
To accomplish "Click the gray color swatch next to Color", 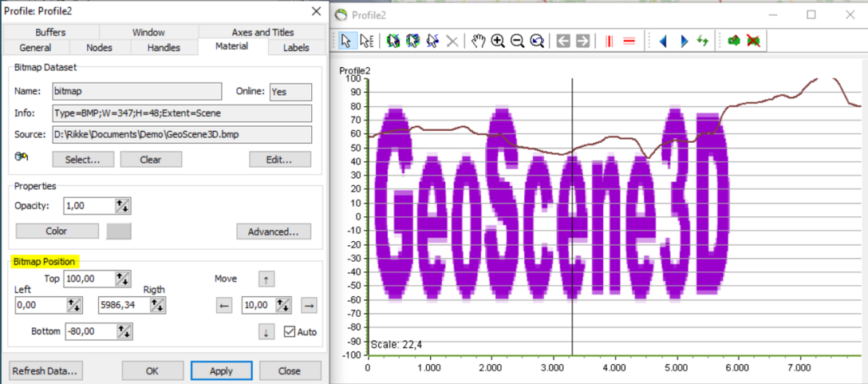I will [118, 232].
